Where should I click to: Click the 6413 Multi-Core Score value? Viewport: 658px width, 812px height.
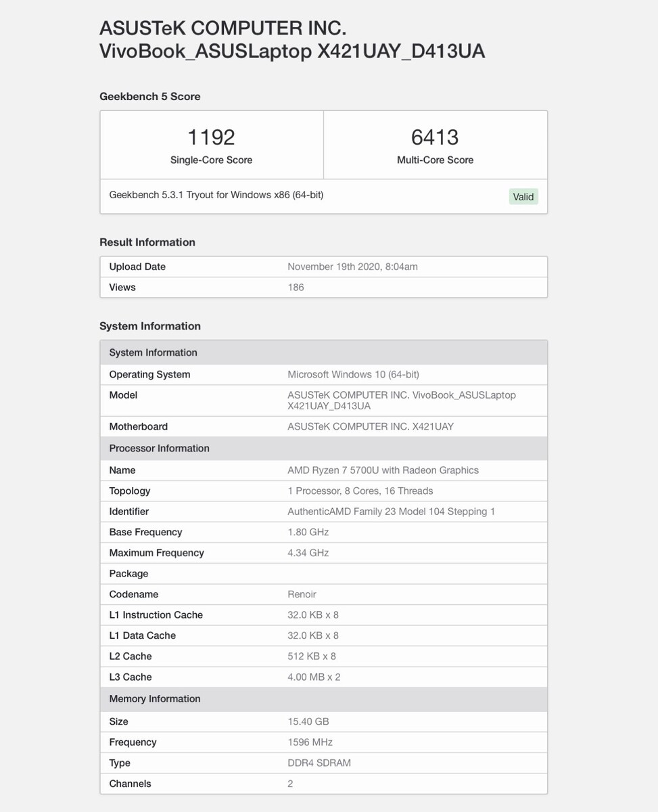[x=435, y=137]
